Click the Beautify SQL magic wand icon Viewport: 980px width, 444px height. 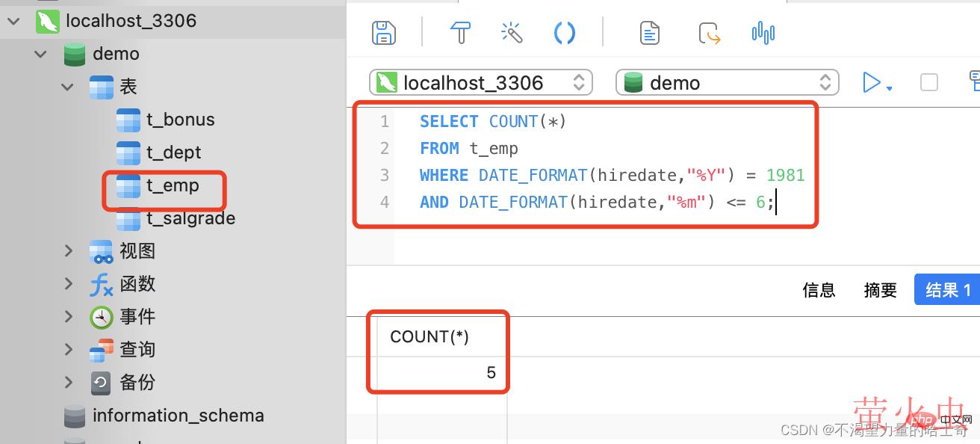tap(512, 33)
